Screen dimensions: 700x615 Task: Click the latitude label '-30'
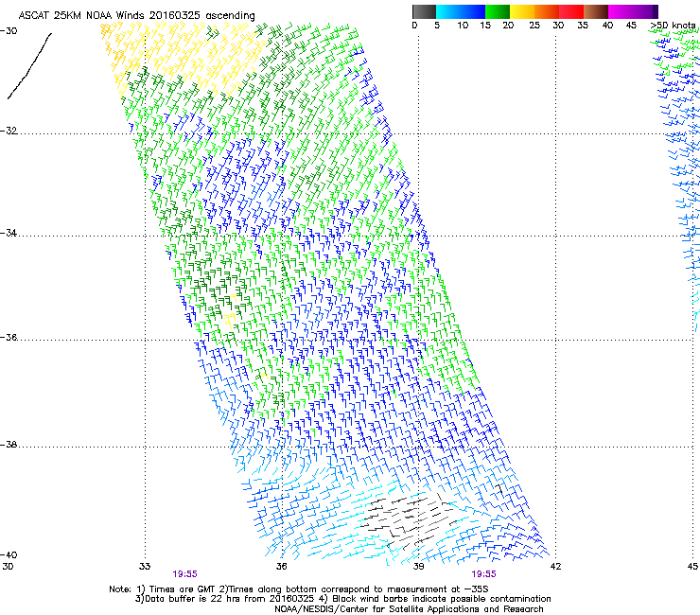pyautogui.click(x=9, y=31)
